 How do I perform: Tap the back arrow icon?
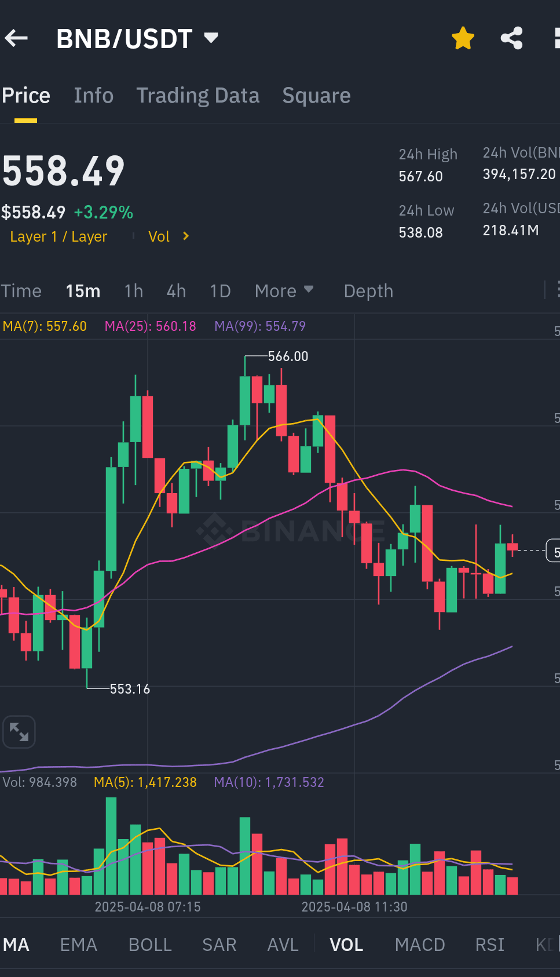17,39
